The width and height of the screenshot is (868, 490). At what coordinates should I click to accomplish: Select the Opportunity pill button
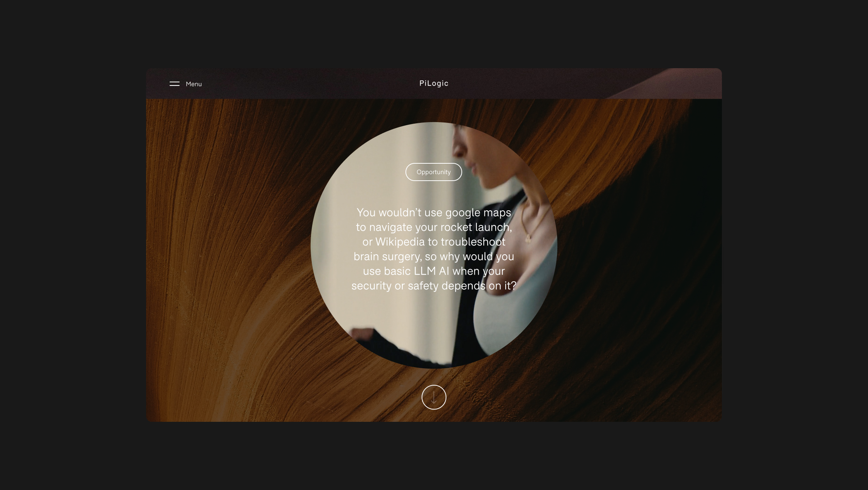[x=434, y=172]
